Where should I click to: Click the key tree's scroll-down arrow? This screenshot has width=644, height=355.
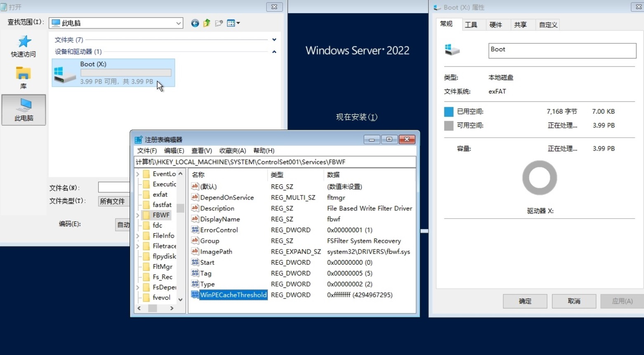pyautogui.click(x=180, y=299)
